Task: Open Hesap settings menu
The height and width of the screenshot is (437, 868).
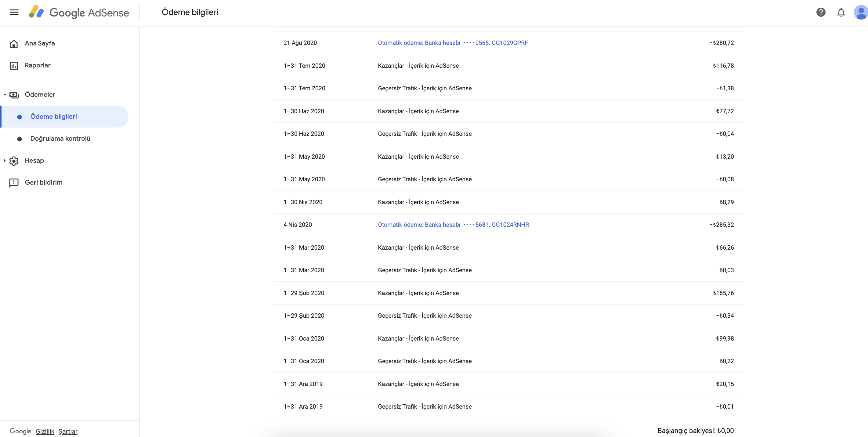Action: tap(34, 161)
